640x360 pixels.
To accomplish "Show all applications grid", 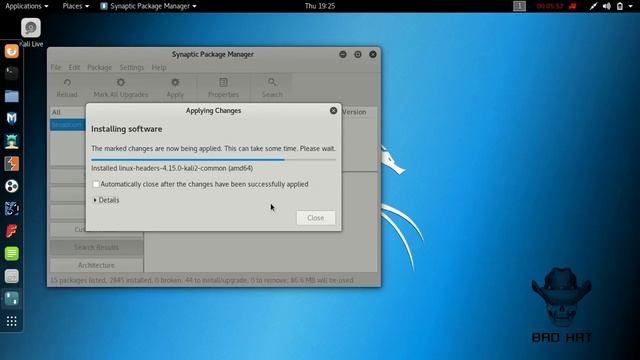I will [11, 321].
